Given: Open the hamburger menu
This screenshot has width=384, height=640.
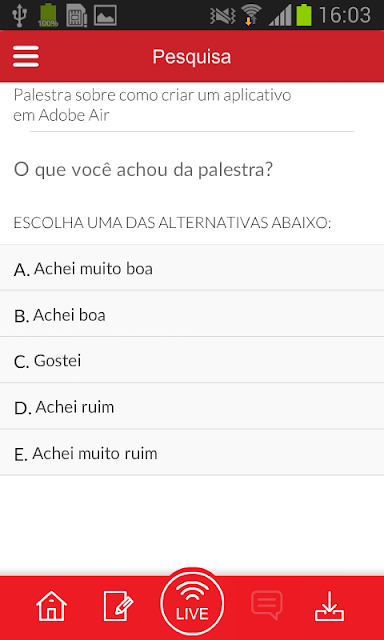Looking at the screenshot, I should click(x=26, y=56).
